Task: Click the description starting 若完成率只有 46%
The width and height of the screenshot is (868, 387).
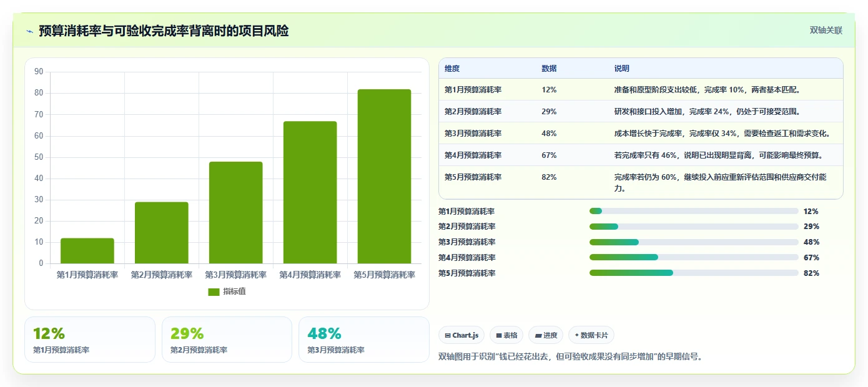Action: pyautogui.click(x=718, y=155)
